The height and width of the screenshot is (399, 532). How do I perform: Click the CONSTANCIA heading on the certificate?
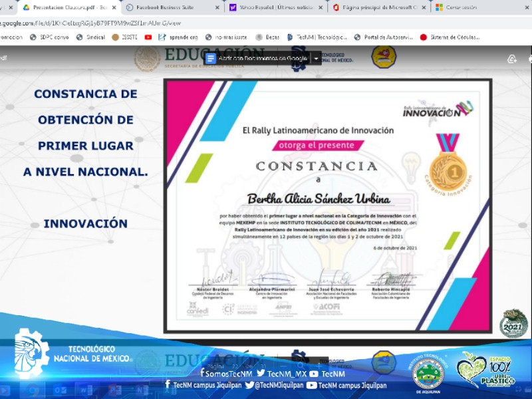[317, 166]
